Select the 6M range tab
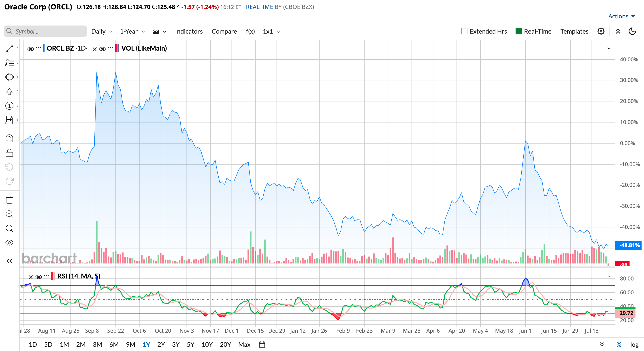The width and height of the screenshot is (644, 351). (x=114, y=345)
